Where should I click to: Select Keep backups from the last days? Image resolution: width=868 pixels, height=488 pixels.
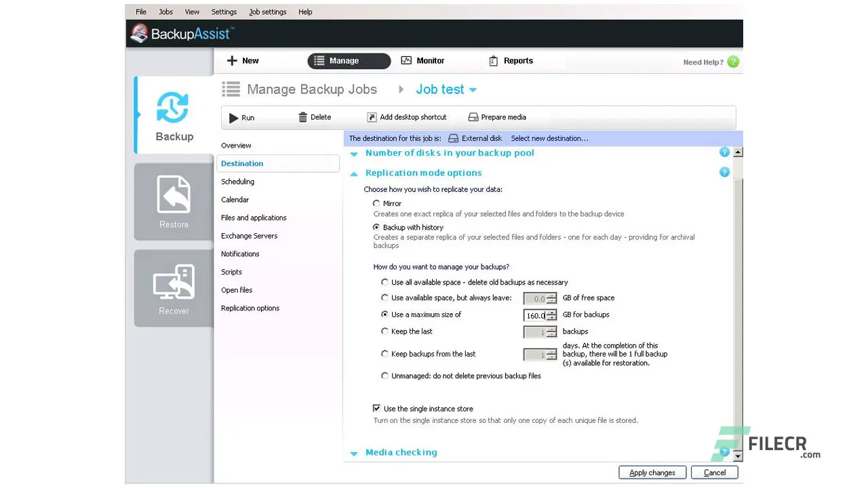click(385, 354)
